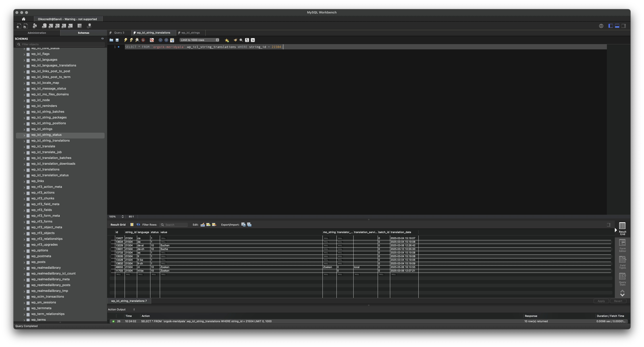Screen dimensions: 644x347
Task: Stop the executing query
Action: [143, 40]
